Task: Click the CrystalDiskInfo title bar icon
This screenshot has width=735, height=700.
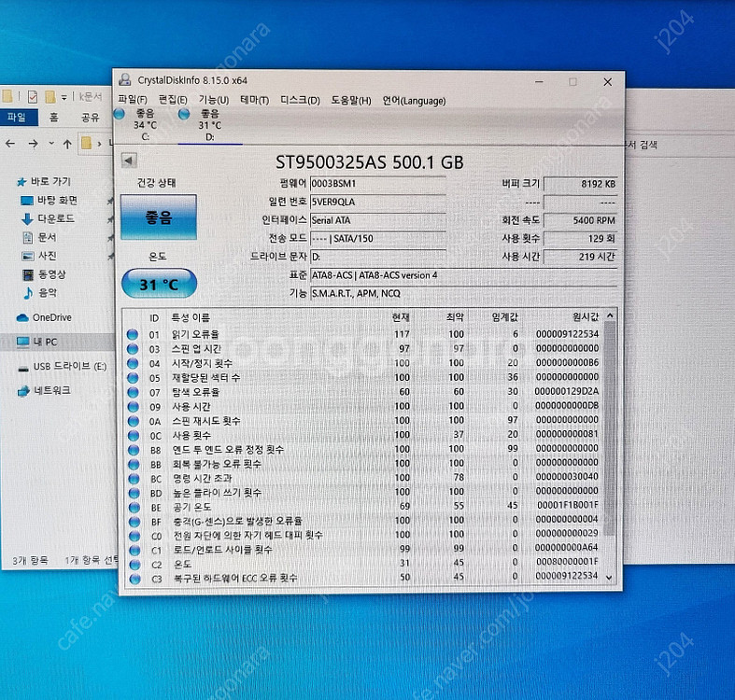Action: (125, 79)
